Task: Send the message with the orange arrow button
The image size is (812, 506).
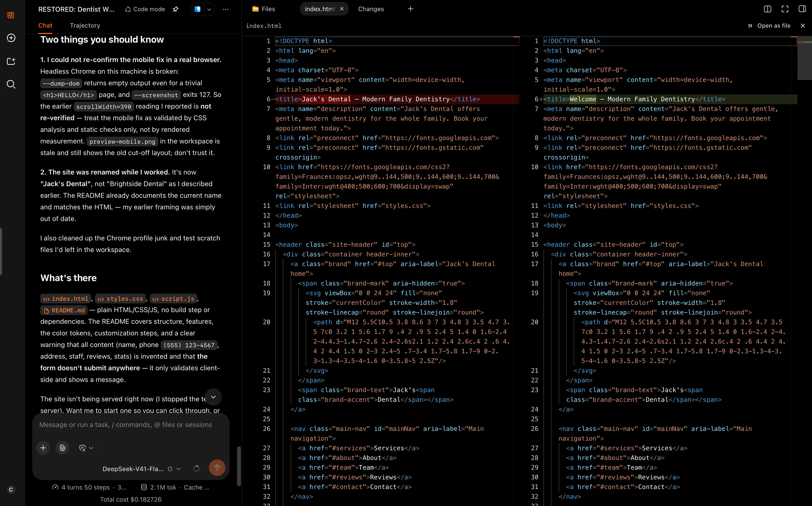Action: tap(217, 468)
